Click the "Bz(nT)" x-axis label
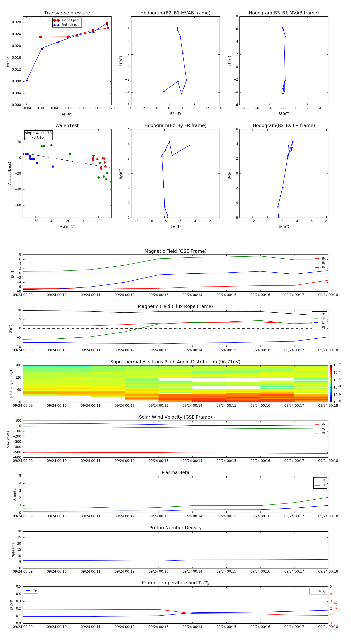Screen dimensions: 351x644 pyautogui.click(x=175, y=227)
